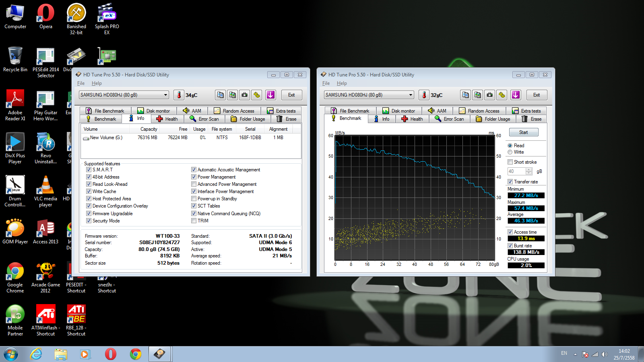Open the AAM tab in left HD Tune window
644x362 pixels.
coord(192,111)
